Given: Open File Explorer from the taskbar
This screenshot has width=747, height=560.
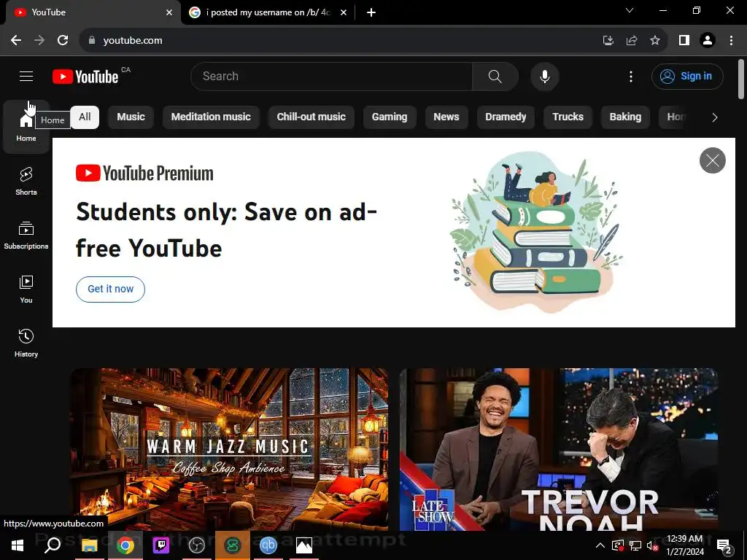Looking at the screenshot, I should 89,545.
